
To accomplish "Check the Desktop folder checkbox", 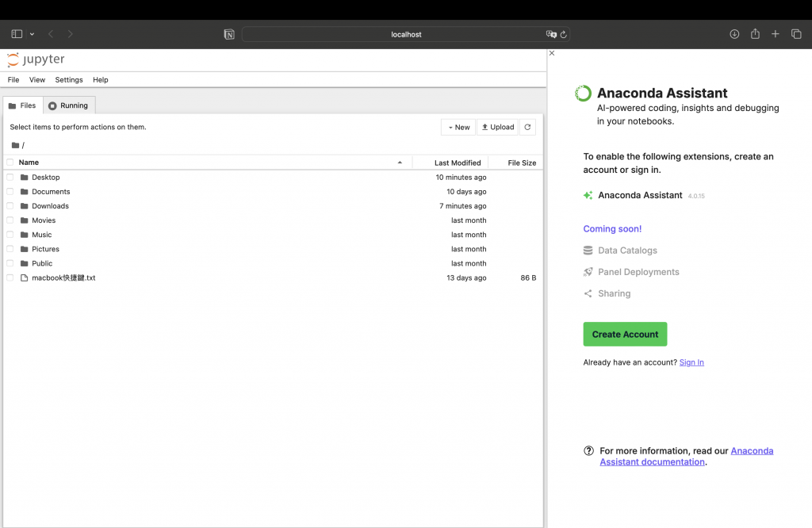I will [x=10, y=177].
